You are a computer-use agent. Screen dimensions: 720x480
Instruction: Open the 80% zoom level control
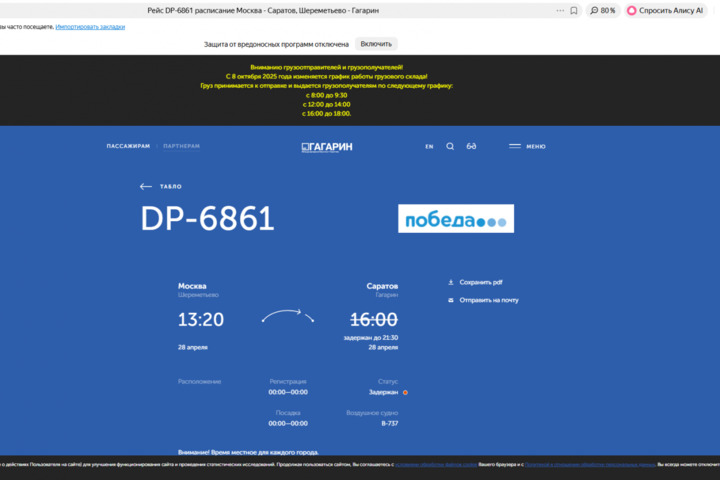pos(603,10)
